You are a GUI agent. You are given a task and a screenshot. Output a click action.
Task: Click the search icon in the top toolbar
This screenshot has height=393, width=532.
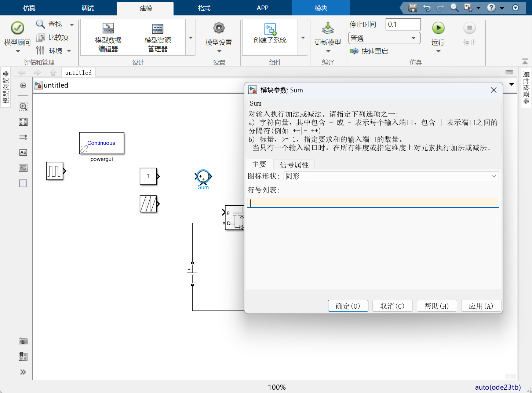point(454,8)
